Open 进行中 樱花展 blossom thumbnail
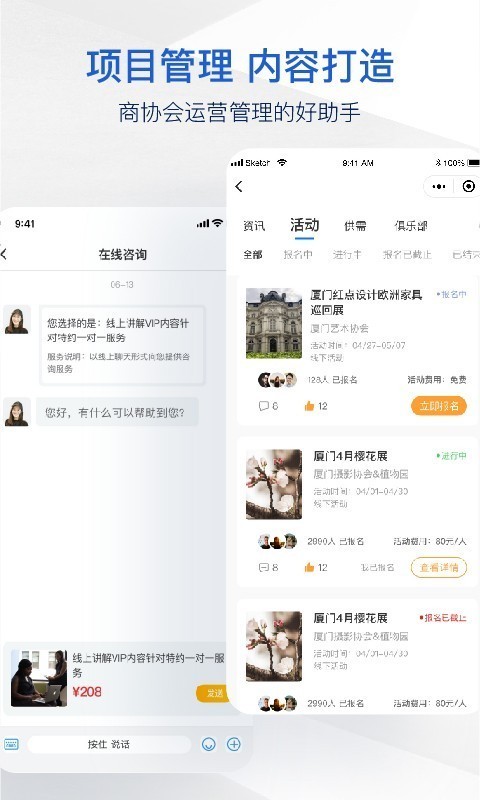Viewport: 480px width, 800px height. (274, 484)
